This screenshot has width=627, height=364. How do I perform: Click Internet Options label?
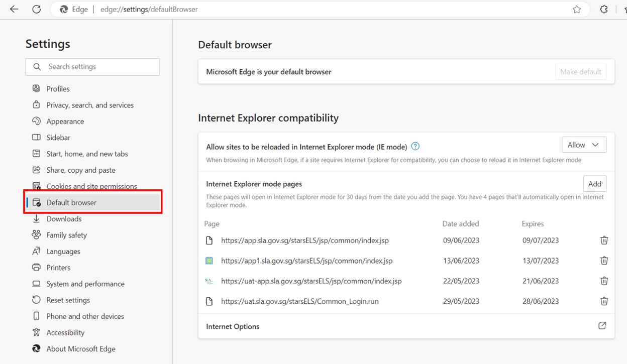pos(233,326)
